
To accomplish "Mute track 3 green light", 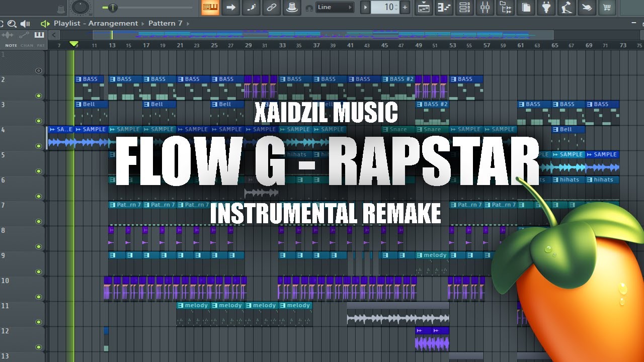I will pos(39,121).
